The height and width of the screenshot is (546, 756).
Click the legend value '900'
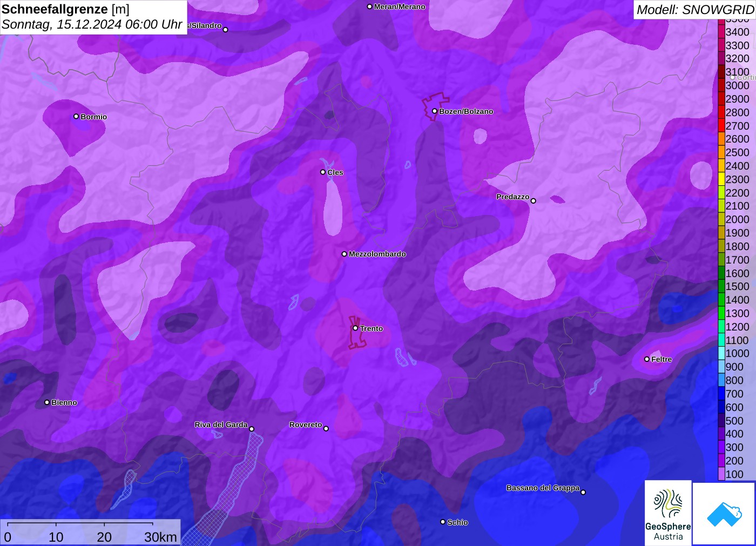[734, 367]
